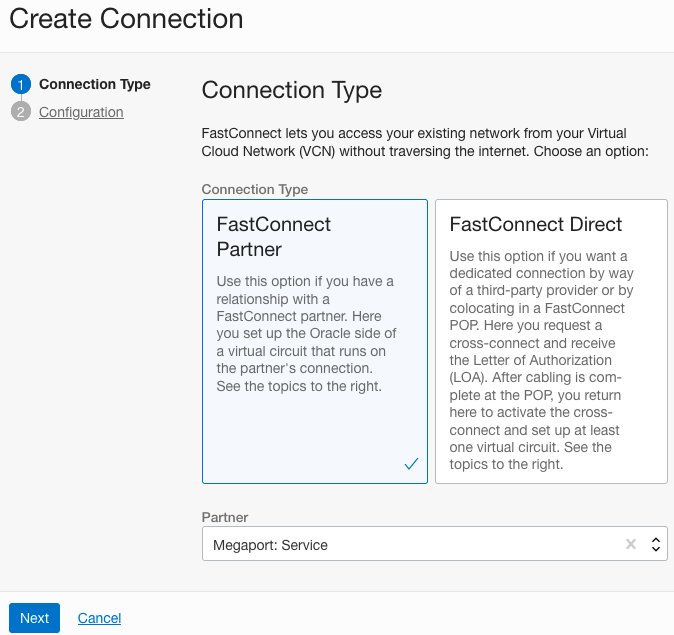
Task: Open the Partner dropdown arrows
Action: pos(656,545)
